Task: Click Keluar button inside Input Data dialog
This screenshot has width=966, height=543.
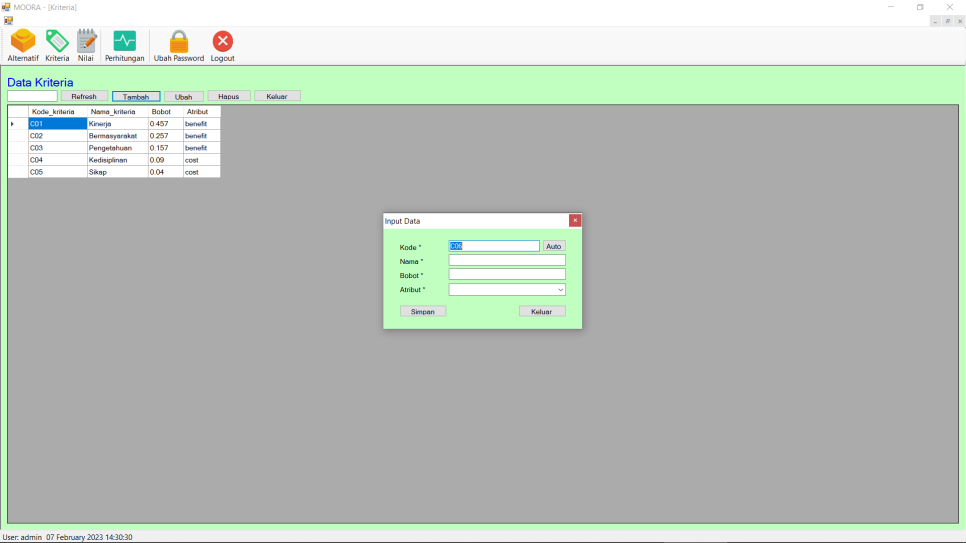Action: click(x=542, y=311)
